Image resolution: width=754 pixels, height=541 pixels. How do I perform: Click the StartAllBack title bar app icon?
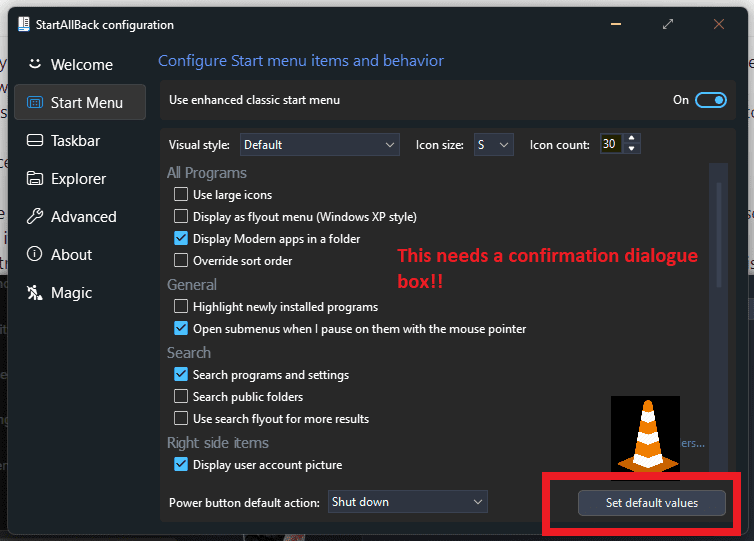tap(24, 24)
